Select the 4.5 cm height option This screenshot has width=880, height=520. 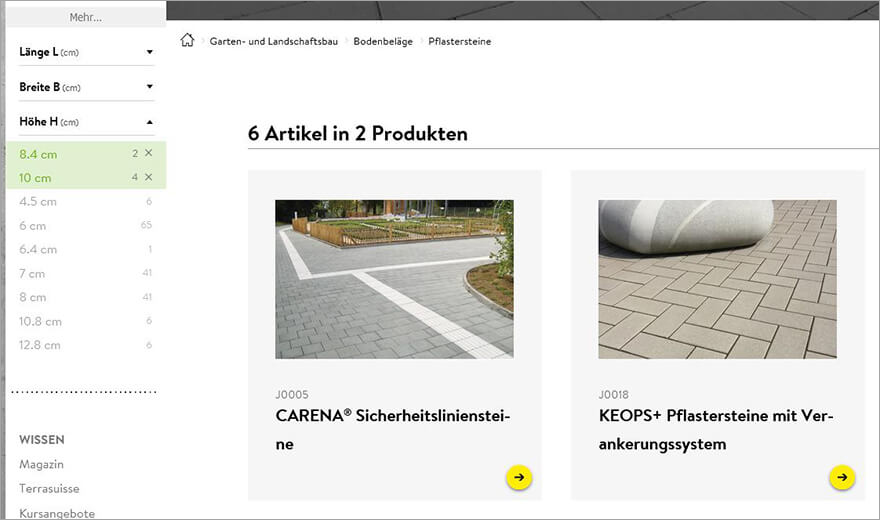(86, 201)
